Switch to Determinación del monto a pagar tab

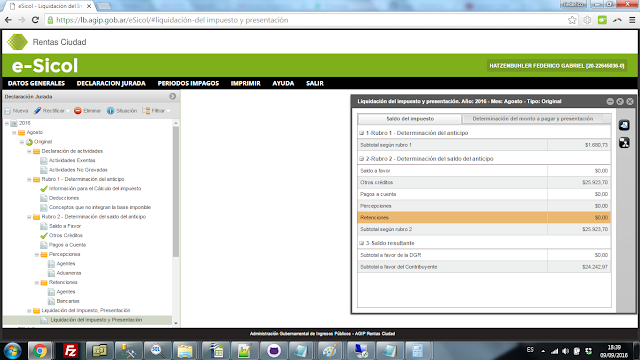point(533,119)
